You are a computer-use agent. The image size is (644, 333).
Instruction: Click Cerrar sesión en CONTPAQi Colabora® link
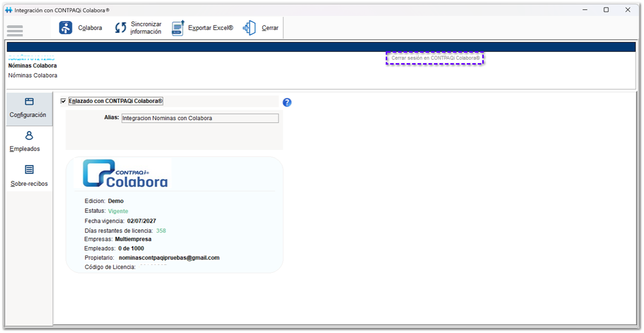[x=435, y=58]
